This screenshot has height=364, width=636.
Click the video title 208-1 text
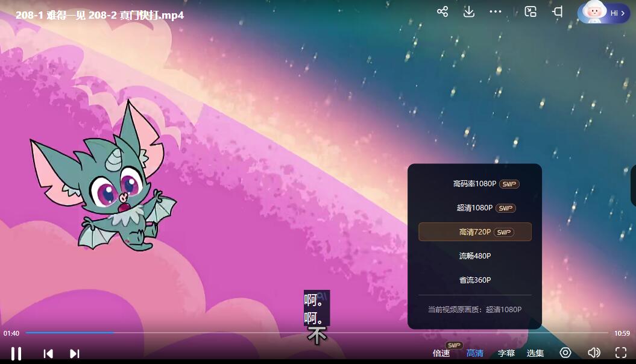(x=100, y=15)
